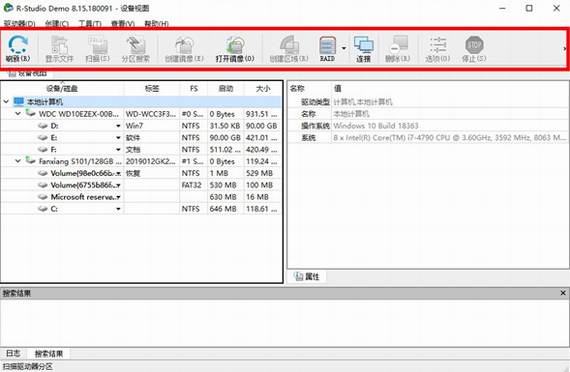Click the 驱动类型 property row
The width and height of the screenshot is (570, 372).
pos(428,102)
